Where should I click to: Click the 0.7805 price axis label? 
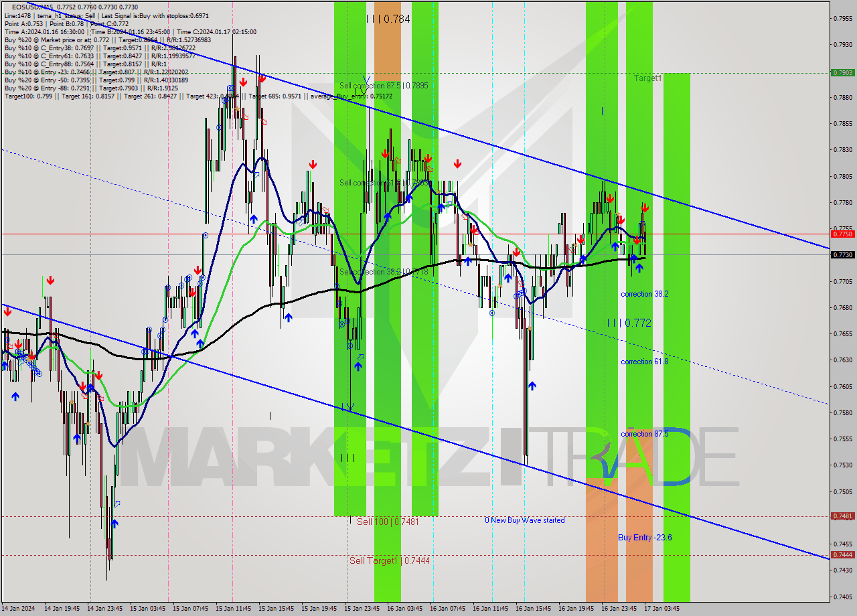click(842, 176)
